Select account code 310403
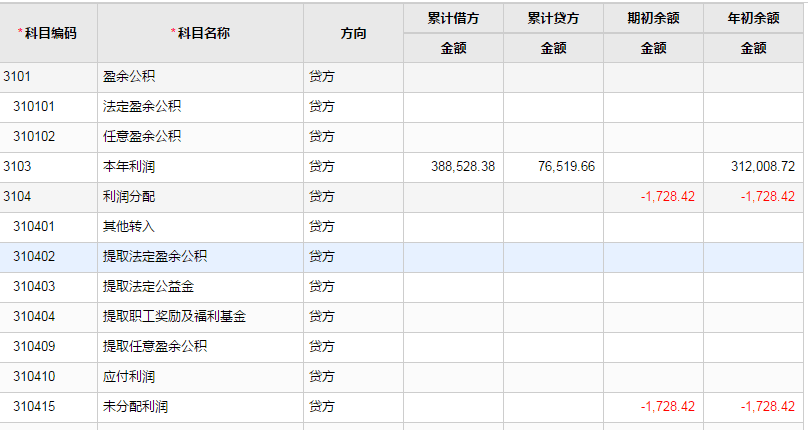The width and height of the screenshot is (808, 430). (x=34, y=286)
